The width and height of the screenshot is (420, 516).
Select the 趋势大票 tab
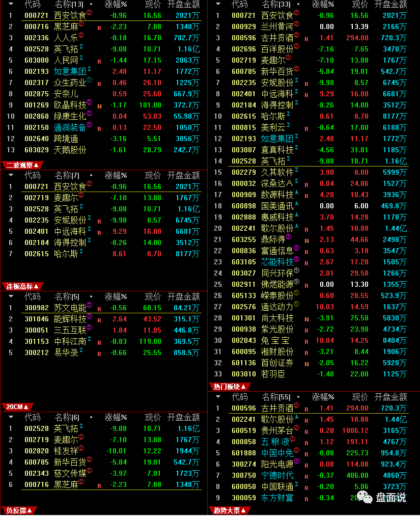230,510
